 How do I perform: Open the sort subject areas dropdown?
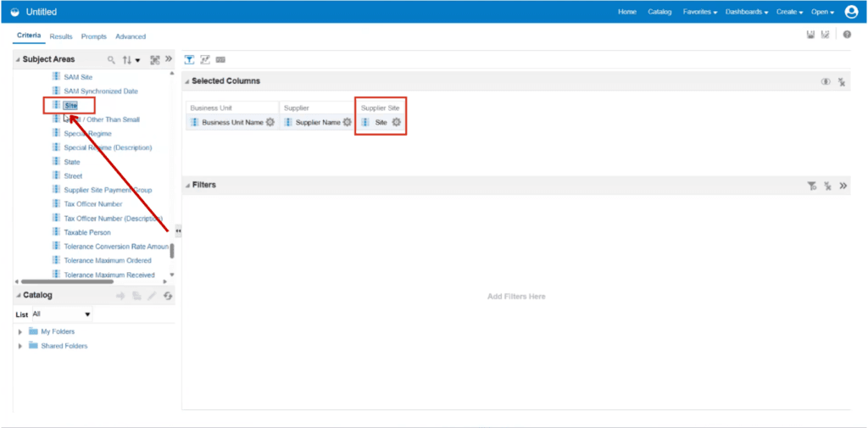131,60
